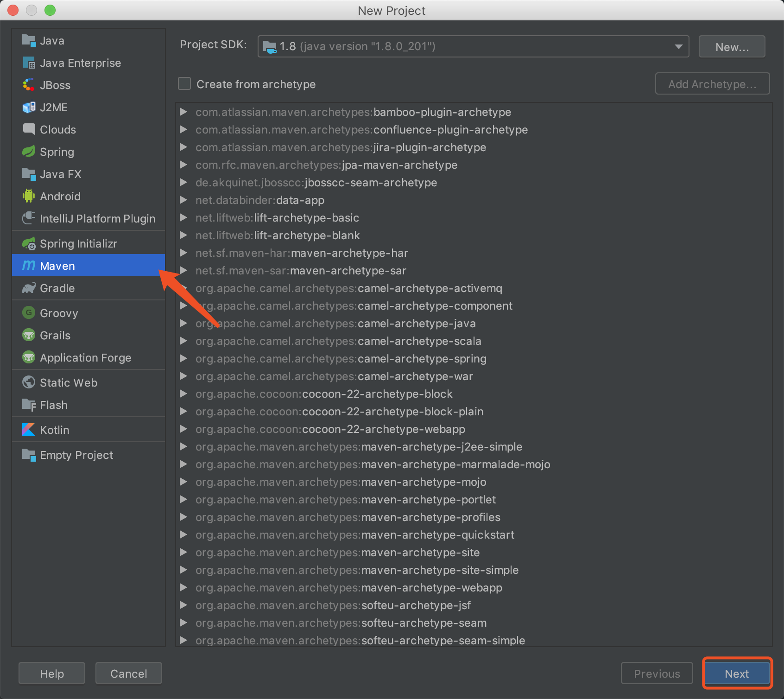This screenshot has width=784, height=699.
Task: Click the Maven 'm' icon
Action: (x=29, y=266)
